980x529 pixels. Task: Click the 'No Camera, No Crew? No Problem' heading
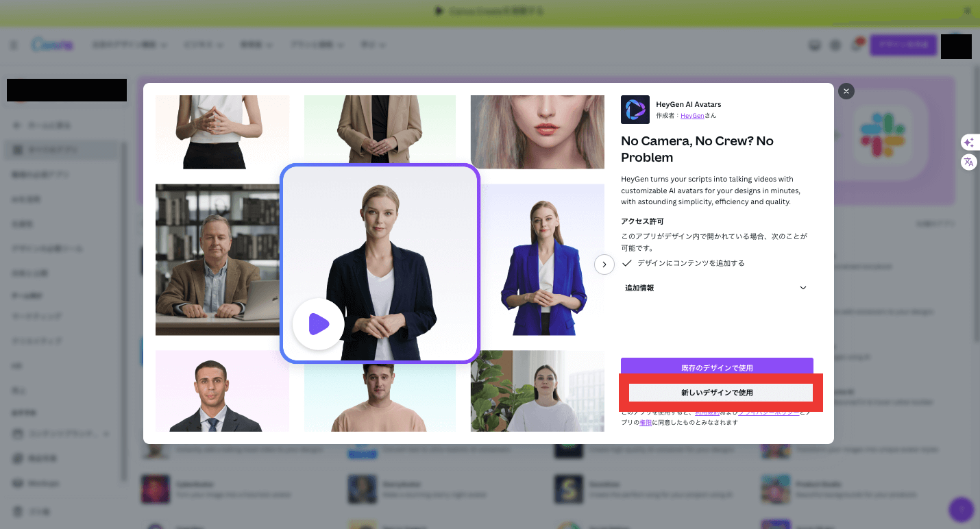click(697, 149)
